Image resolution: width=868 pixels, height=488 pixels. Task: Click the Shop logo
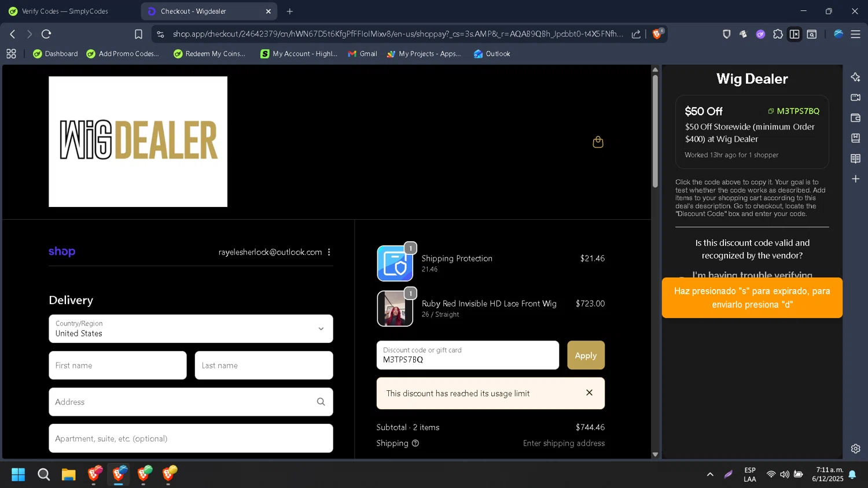pos(62,252)
